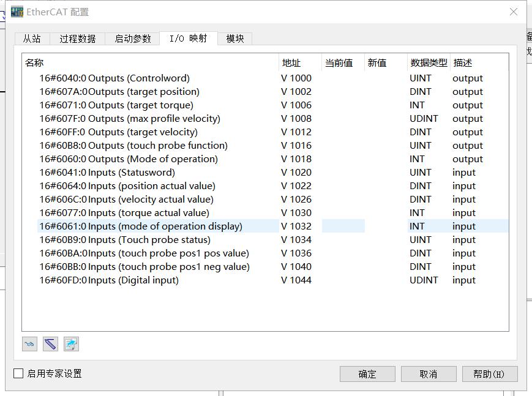Click the pencil edit icon button
This screenshot has width=532, height=396.
pyautogui.click(x=50, y=344)
